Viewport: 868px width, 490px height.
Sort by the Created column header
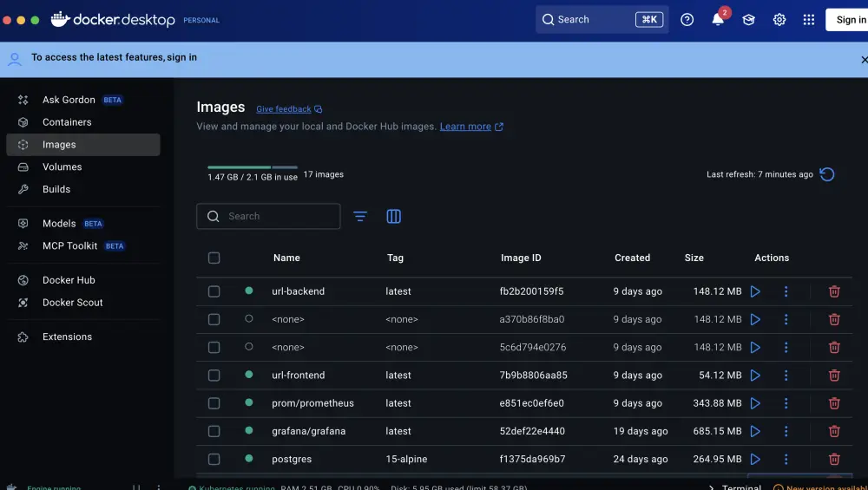coord(632,258)
